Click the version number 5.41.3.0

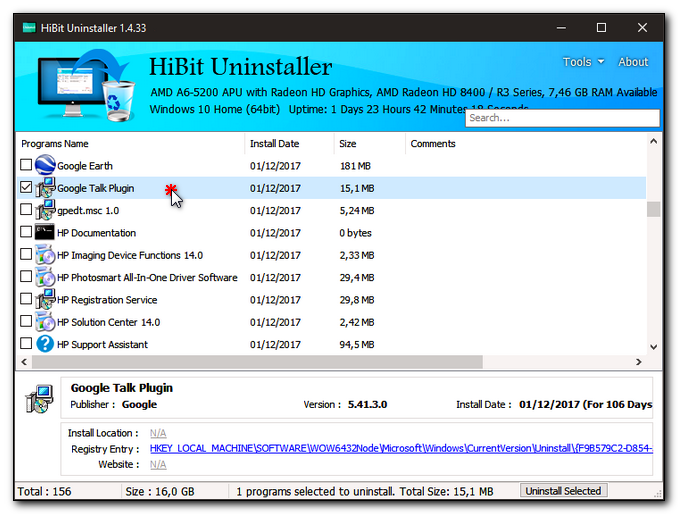[368, 405]
